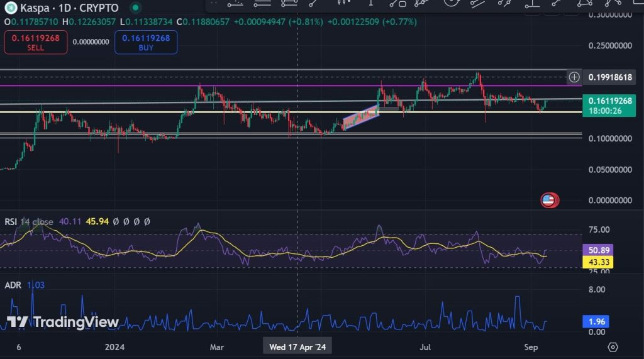Image resolution: width=644 pixels, height=359 pixels.
Task: Click the green market status dot
Action: (135, 8)
